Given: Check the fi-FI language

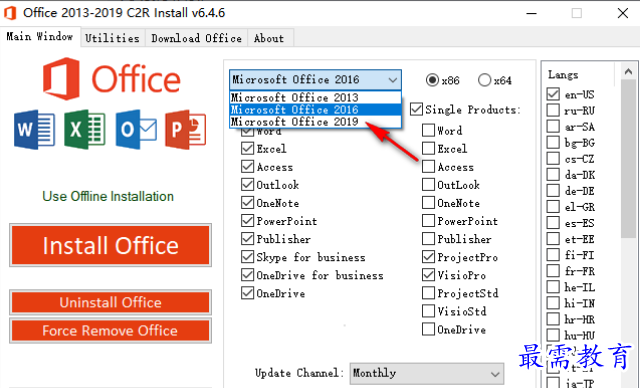Looking at the screenshot, I should coord(553,255).
